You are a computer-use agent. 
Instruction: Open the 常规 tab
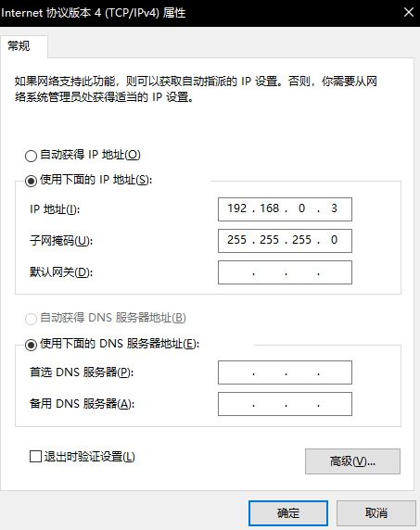(x=19, y=46)
